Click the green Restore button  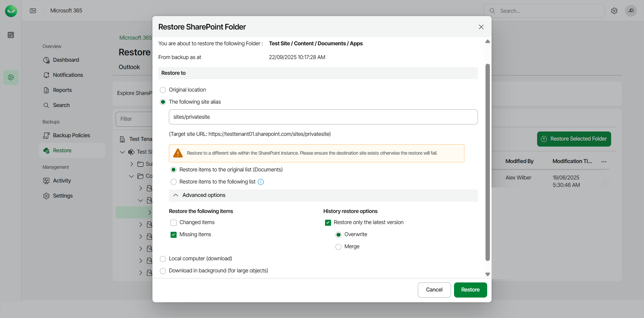point(470,290)
